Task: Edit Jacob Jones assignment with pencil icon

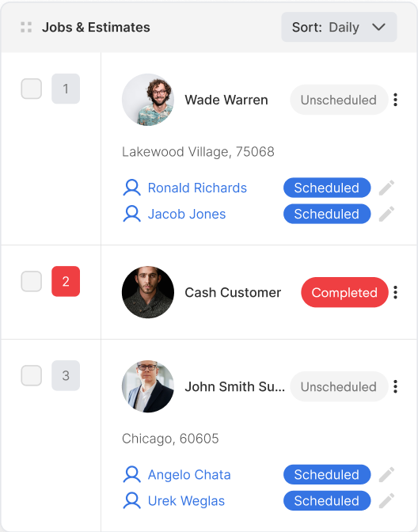Action: click(386, 214)
